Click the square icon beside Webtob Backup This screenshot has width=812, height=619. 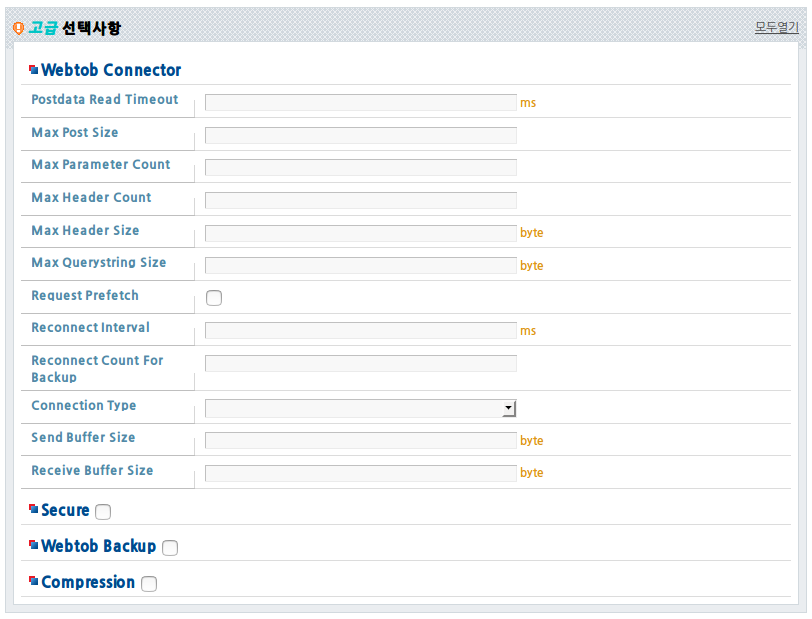(34, 545)
